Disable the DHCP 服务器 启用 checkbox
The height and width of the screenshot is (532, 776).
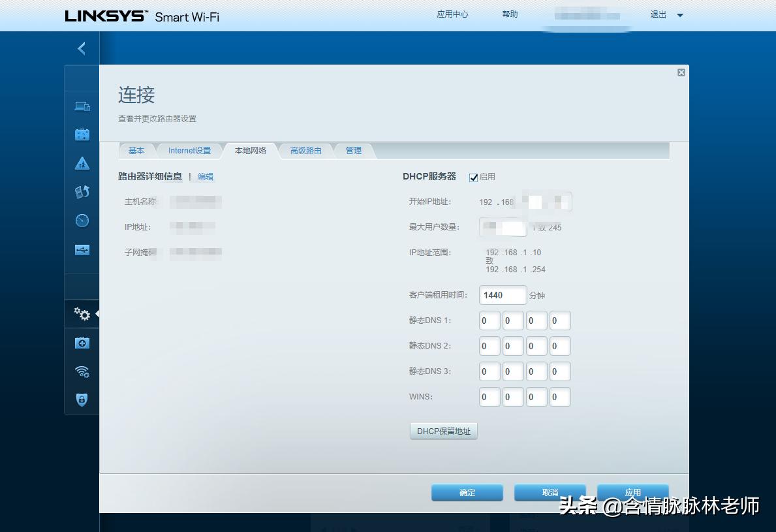[x=473, y=177]
